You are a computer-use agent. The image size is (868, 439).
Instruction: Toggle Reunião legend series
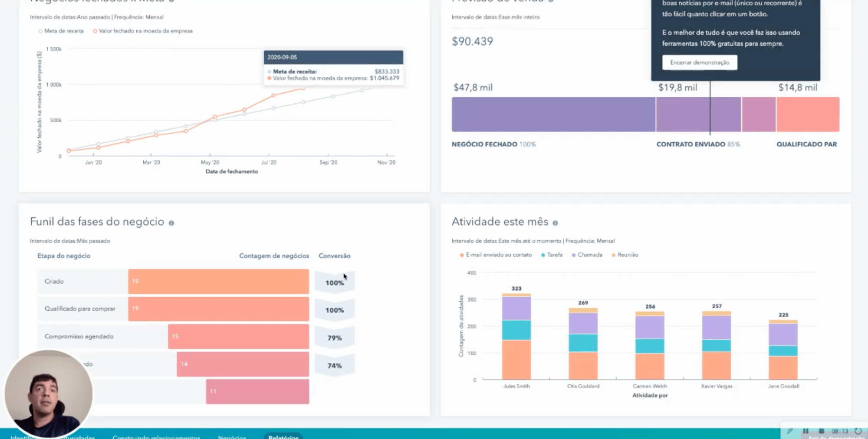tap(625, 255)
